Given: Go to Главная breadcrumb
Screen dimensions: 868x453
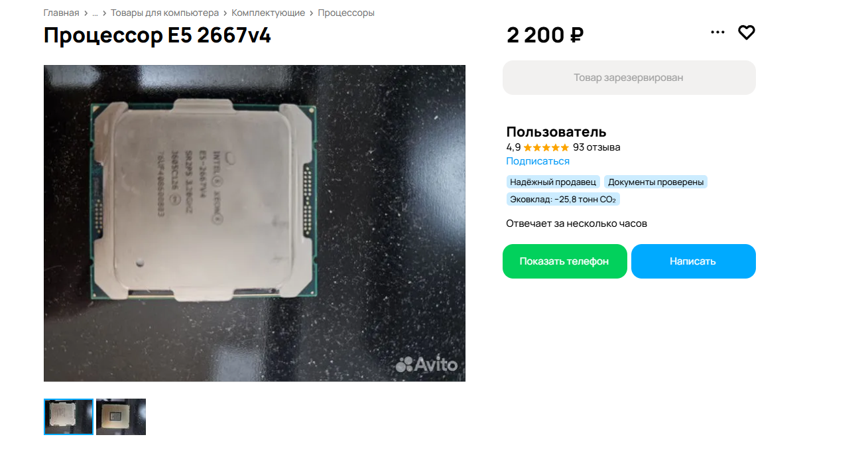Looking at the screenshot, I should 61,13.
